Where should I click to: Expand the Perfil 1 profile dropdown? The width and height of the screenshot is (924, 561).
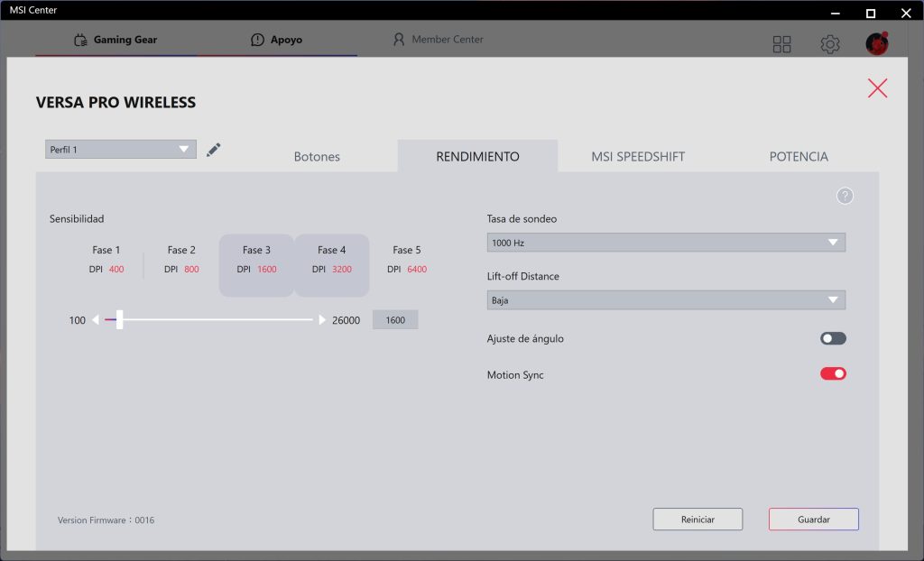point(121,149)
